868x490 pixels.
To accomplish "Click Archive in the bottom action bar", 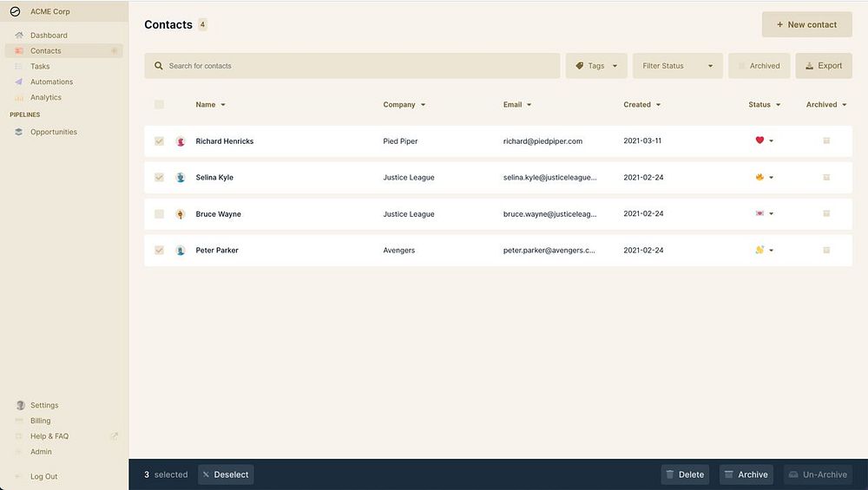I will point(746,474).
